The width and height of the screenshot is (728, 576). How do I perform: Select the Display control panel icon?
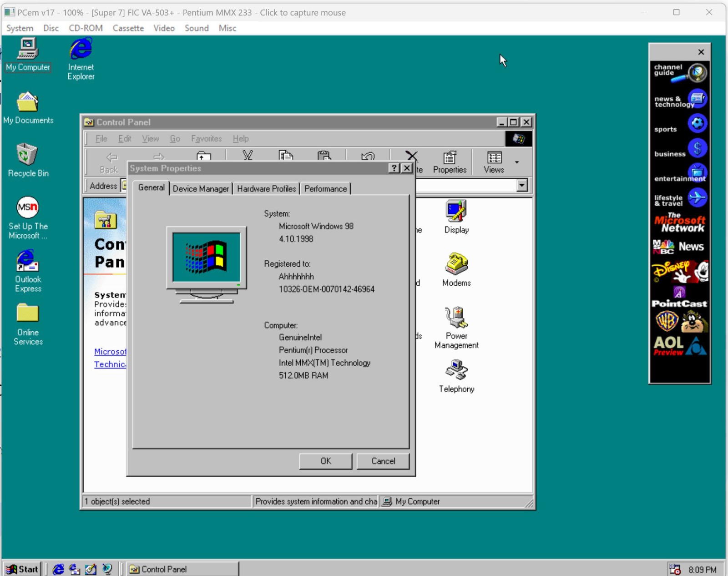(456, 217)
